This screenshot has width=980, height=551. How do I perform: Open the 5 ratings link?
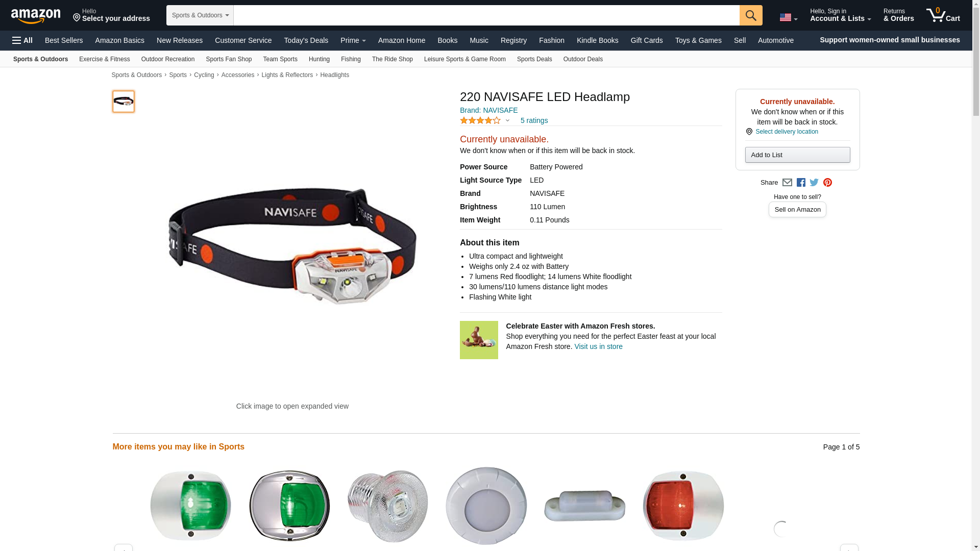pos(534,121)
